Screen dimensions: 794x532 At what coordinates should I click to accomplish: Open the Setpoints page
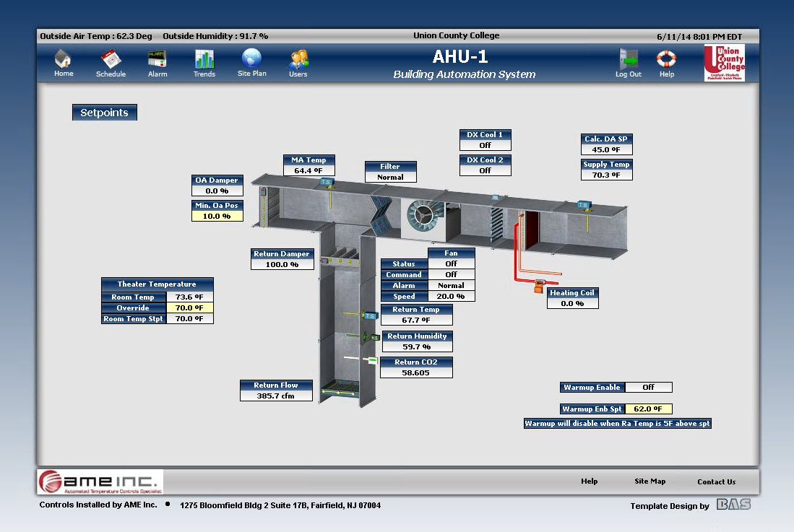coord(105,113)
